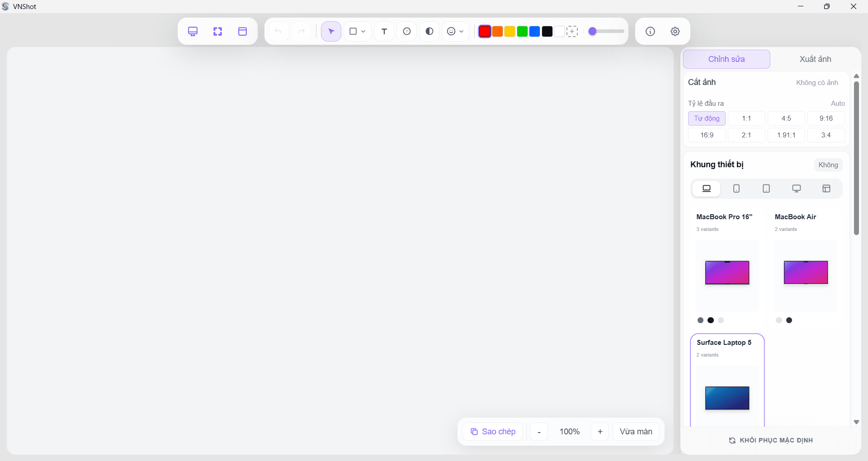This screenshot has height=461, width=868.
Task: Switch device frames to the monitor category
Action: point(796,188)
